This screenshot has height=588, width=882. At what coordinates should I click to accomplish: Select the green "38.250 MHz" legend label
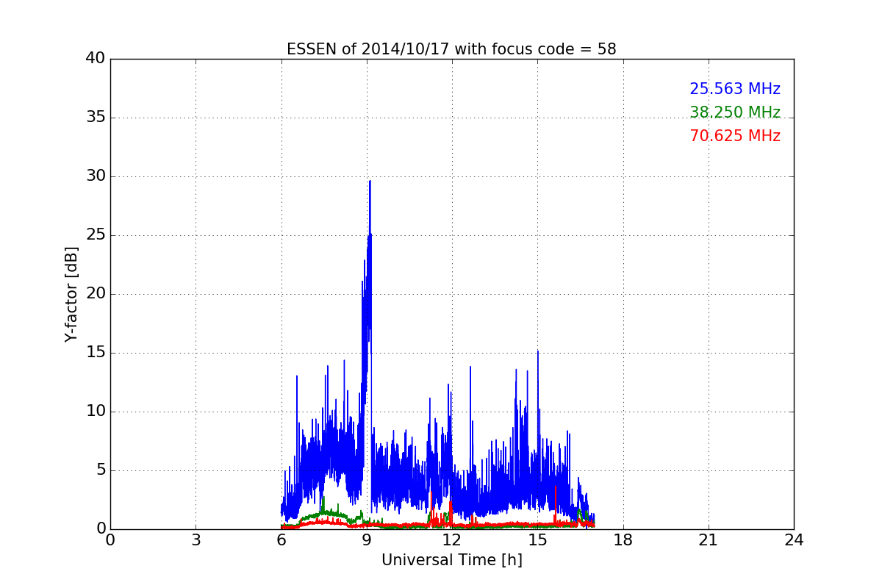coord(735,112)
